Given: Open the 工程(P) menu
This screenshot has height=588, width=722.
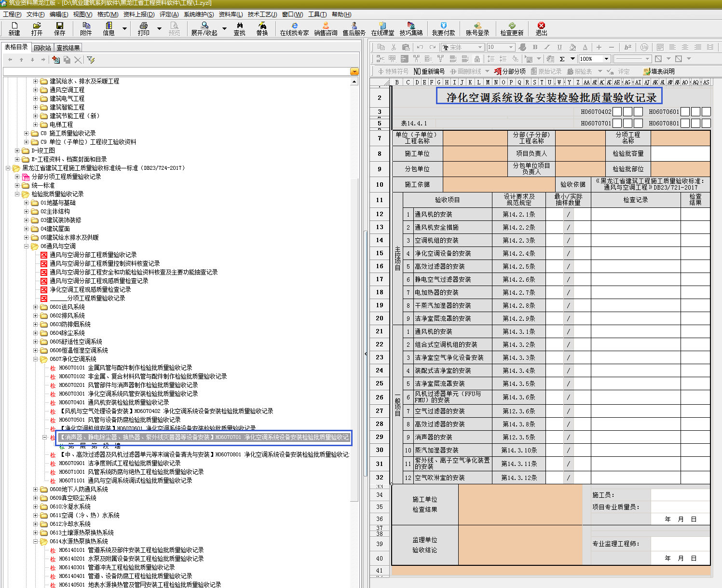Looking at the screenshot, I should pyautogui.click(x=12, y=14).
